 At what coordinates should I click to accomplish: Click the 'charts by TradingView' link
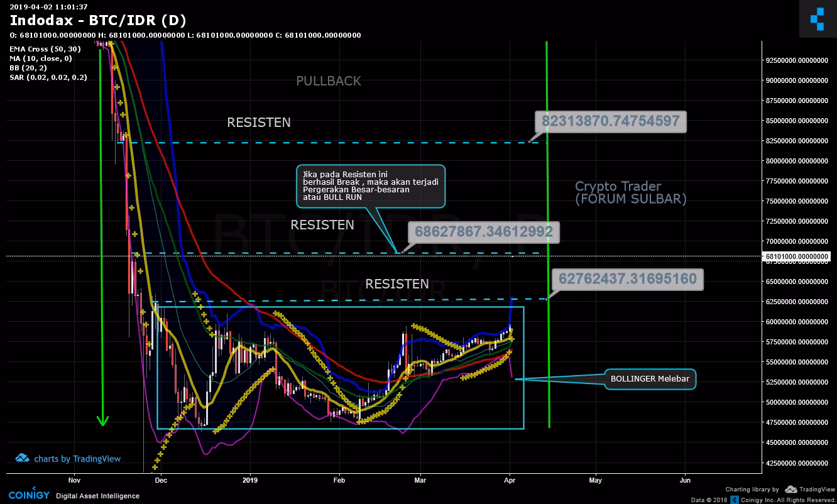tap(77, 459)
